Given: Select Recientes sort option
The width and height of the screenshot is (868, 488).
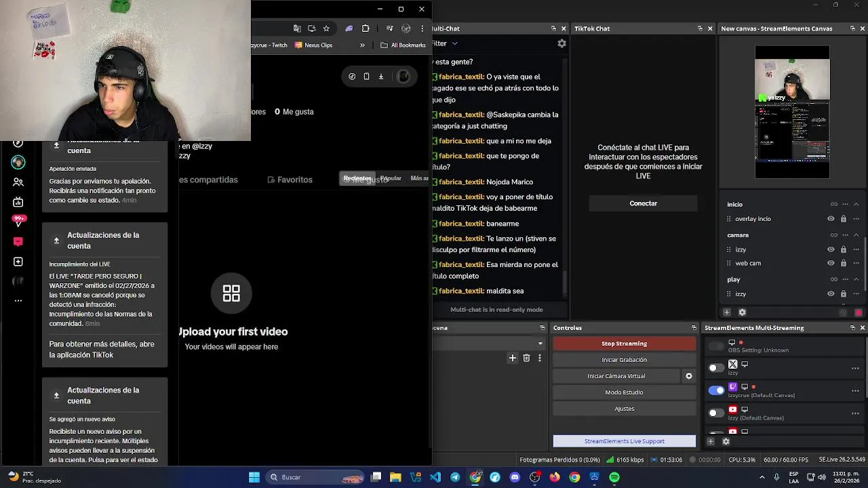Looking at the screenshot, I should click(357, 178).
